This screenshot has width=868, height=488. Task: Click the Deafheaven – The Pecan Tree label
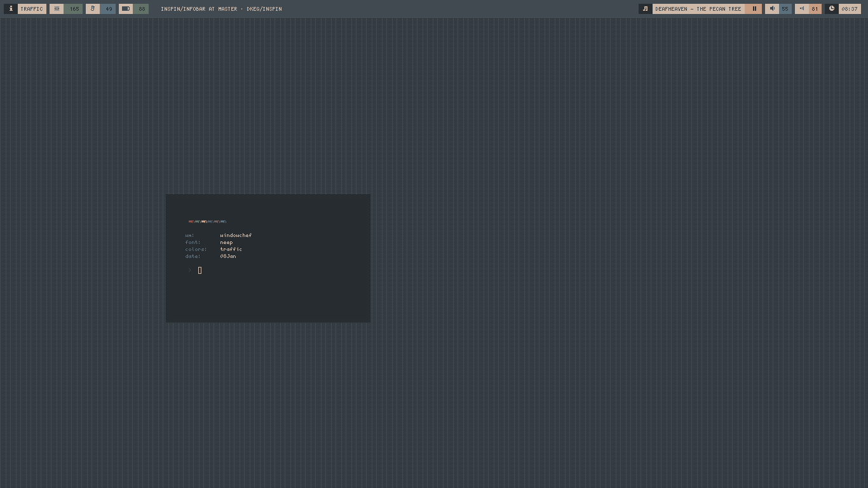[698, 9]
